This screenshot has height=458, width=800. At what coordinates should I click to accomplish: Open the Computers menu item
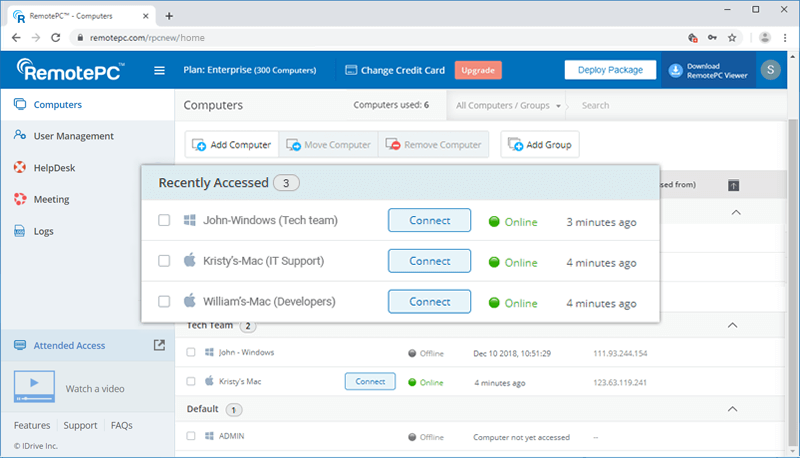click(58, 105)
